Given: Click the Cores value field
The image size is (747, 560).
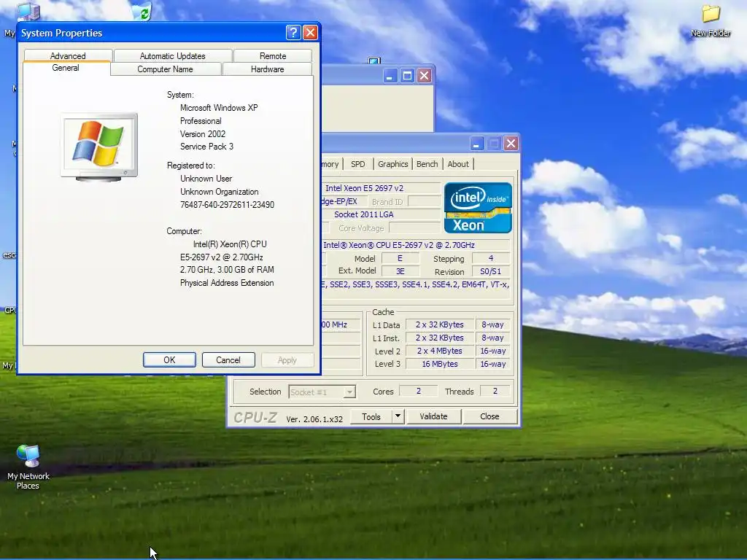Looking at the screenshot, I should pyautogui.click(x=418, y=391).
